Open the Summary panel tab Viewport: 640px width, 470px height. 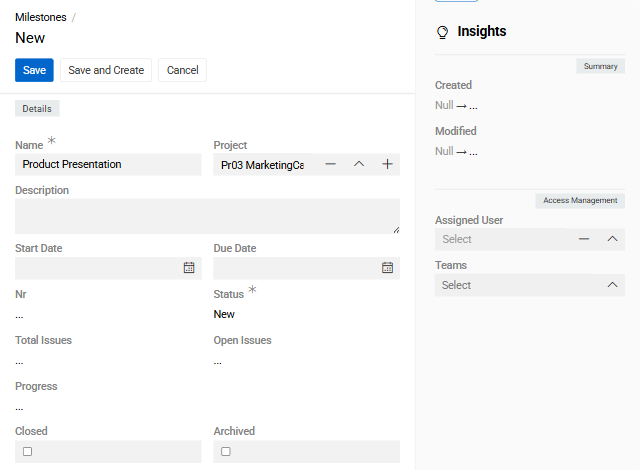pyautogui.click(x=600, y=66)
